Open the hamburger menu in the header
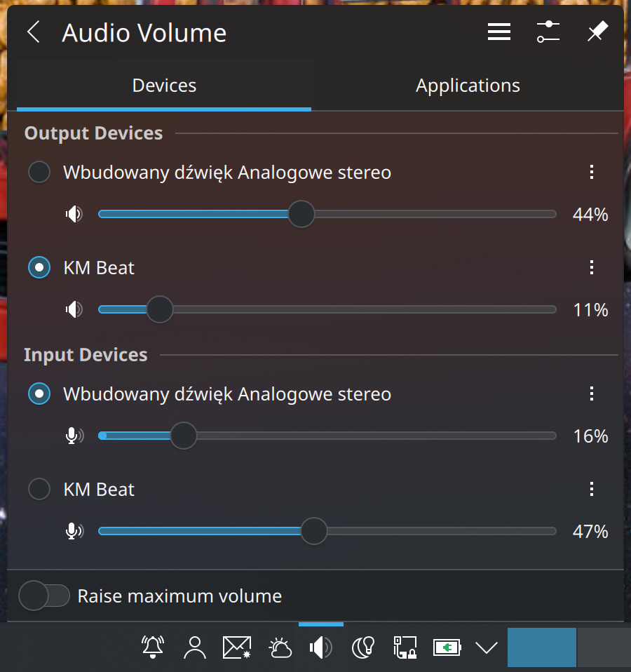631x672 pixels. 498,32
